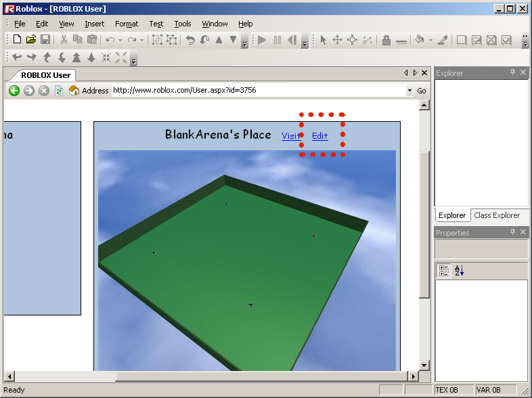
Task: Undo the last action with the toolbar arrow
Action: click(x=110, y=40)
